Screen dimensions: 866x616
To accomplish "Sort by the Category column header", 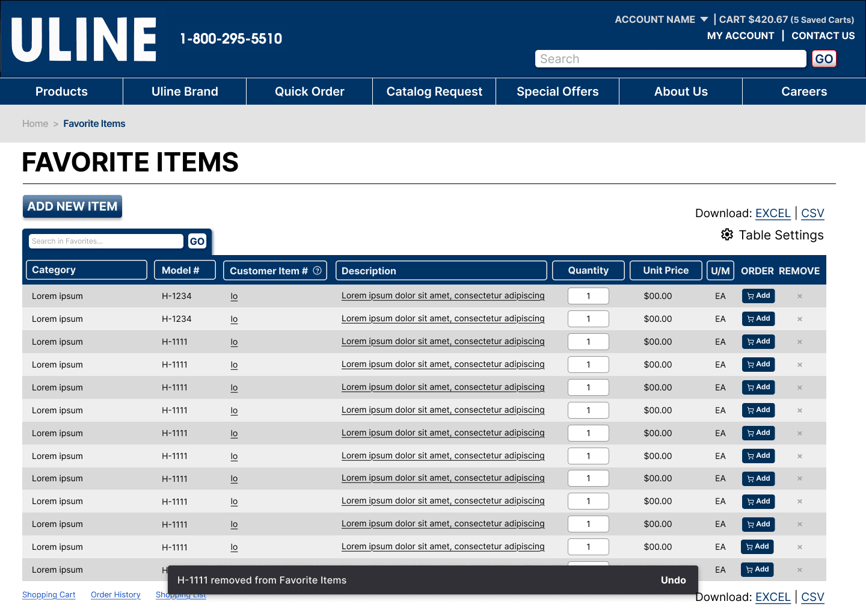I will tap(87, 270).
